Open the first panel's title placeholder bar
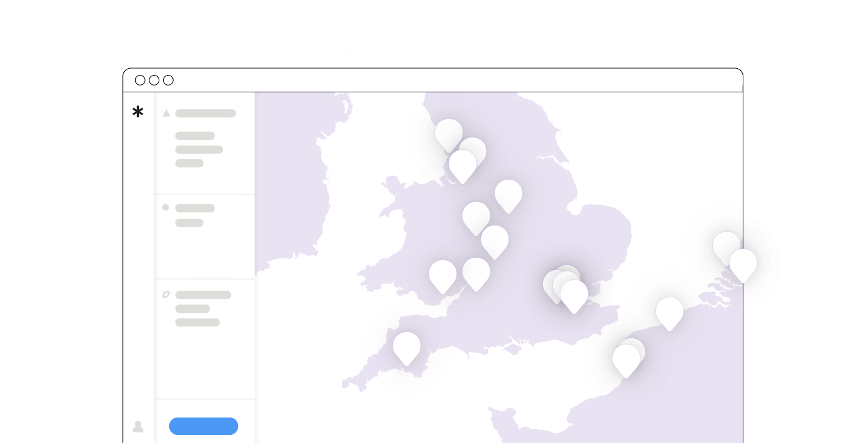868x443 pixels. [206, 113]
